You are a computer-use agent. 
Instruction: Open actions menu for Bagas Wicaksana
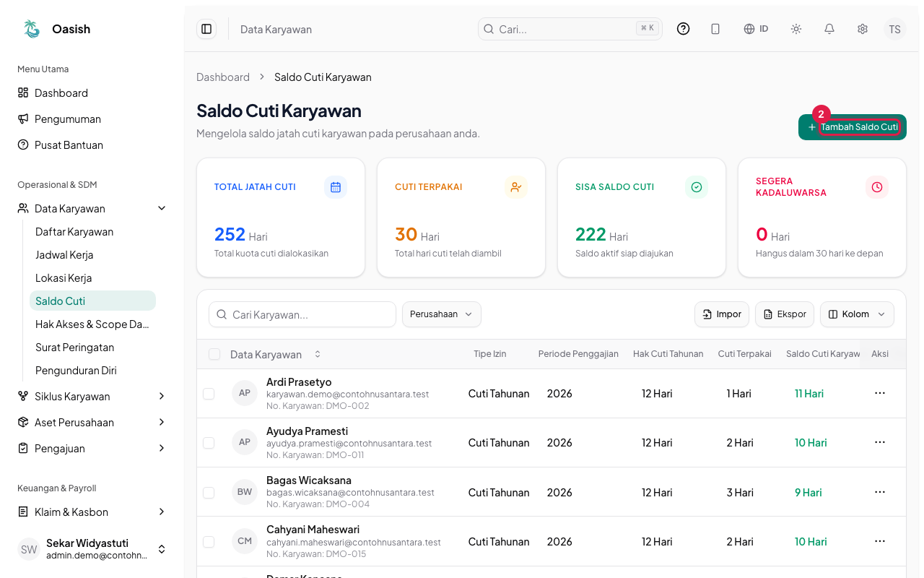click(x=879, y=492)
